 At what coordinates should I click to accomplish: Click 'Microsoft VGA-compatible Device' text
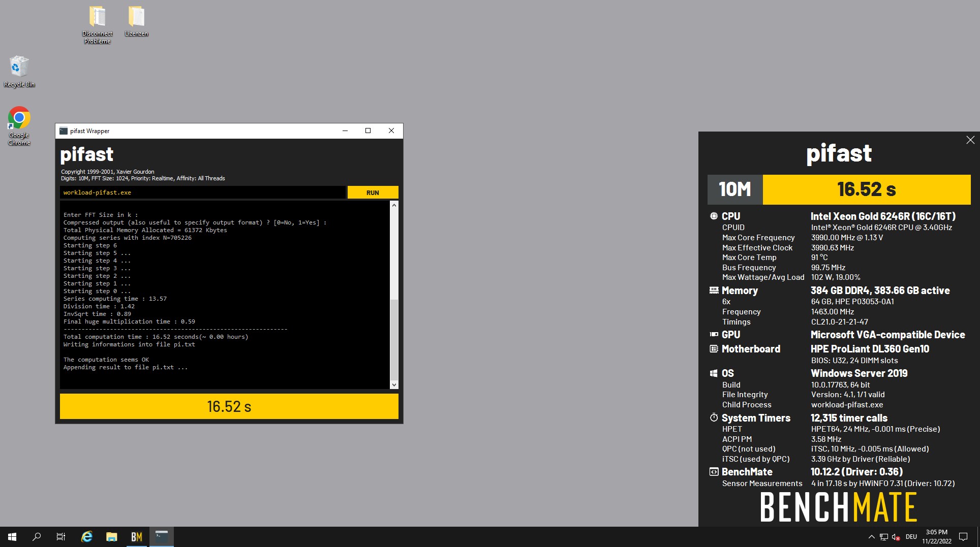click(x=887, y=335)
